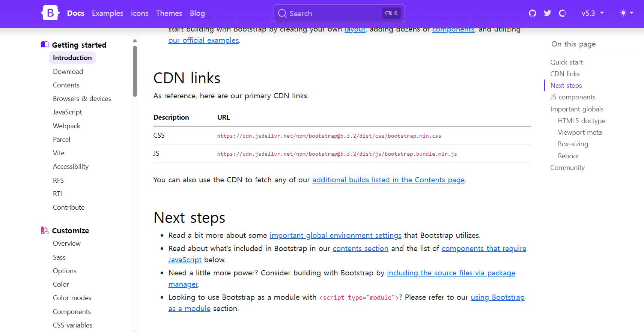The width and height of the screenshot is (644, 332).
Task: Open Sass under Customize
Action: point(59,257)
